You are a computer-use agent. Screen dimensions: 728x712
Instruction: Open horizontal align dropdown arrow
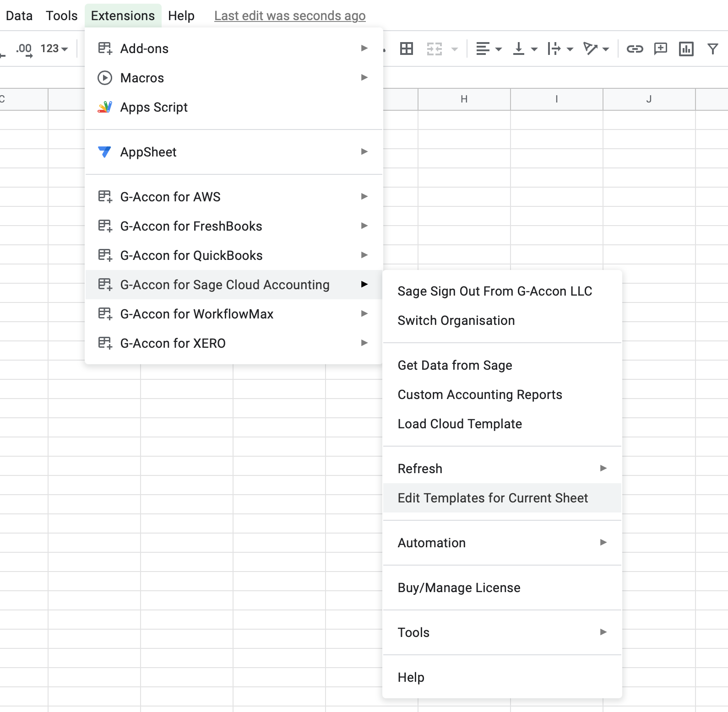(499, 49)
